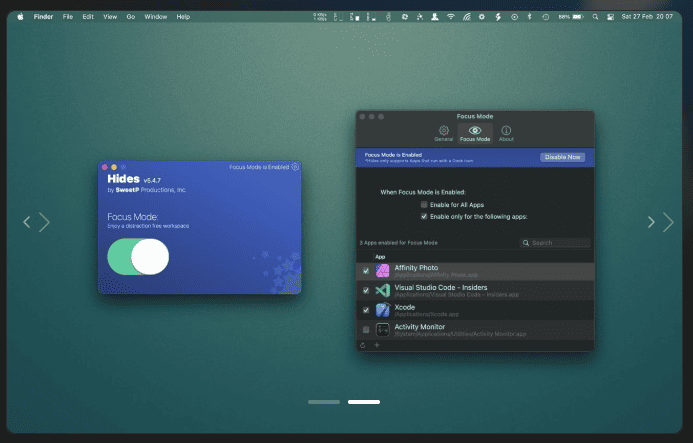Uncheck the Affinity Photo checkbox
Image resolution: width=693 pixels, height=443 pixels.
tap(366, 271)
